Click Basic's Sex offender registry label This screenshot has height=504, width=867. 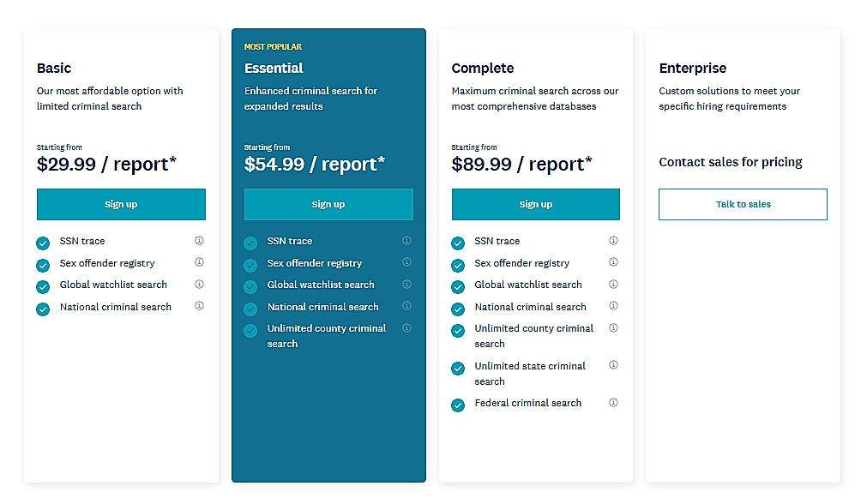[x=107, y=263]
